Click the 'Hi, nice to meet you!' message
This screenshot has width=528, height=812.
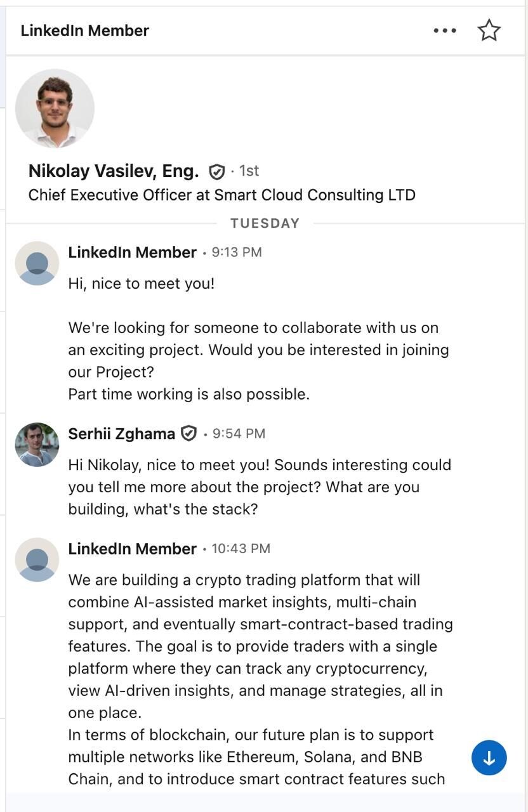click(142, 284)
